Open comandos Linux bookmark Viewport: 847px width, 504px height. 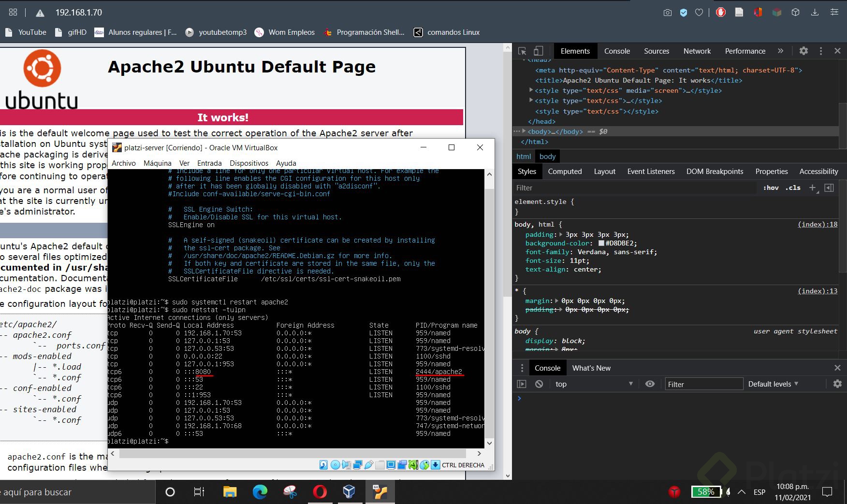click(x=447, y=32)
